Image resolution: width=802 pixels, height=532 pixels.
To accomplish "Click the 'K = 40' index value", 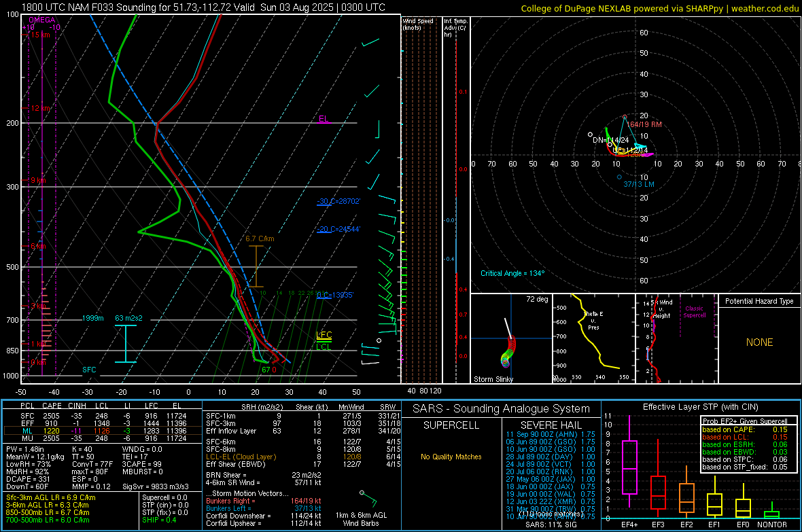I will (x=82, y=450).
